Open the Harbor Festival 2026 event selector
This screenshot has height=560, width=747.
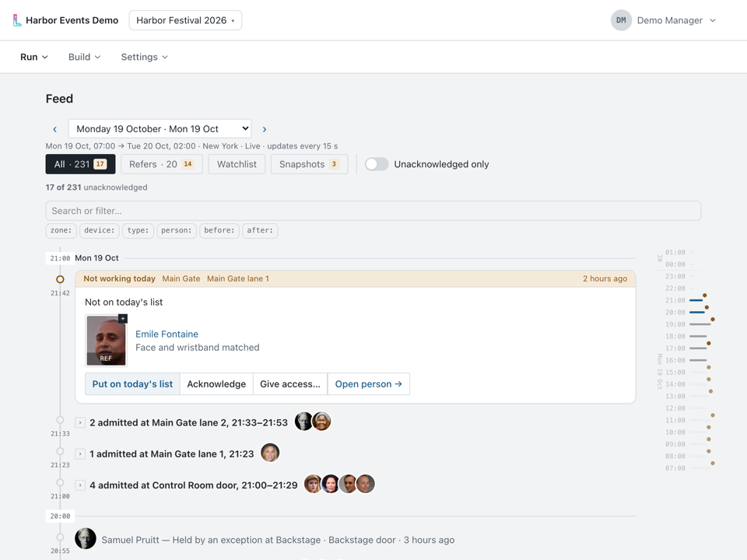click(x=185, y=20)
